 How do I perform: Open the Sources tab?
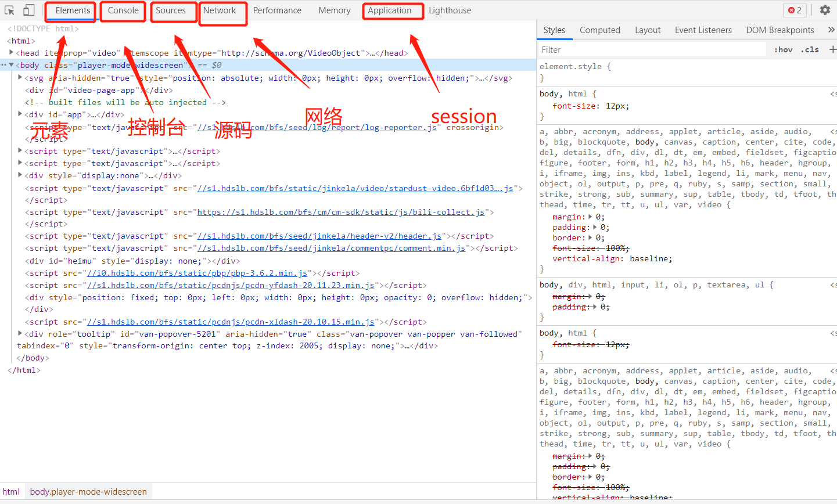(x=171, y=10)
